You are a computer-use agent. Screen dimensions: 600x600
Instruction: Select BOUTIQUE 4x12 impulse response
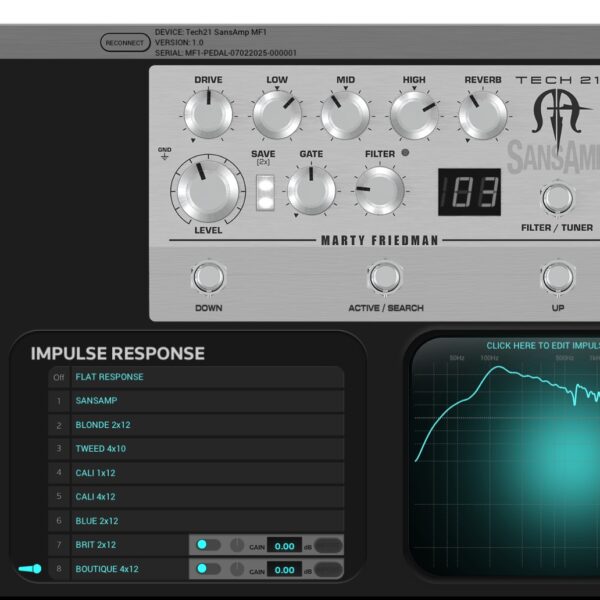pos(119,569)
